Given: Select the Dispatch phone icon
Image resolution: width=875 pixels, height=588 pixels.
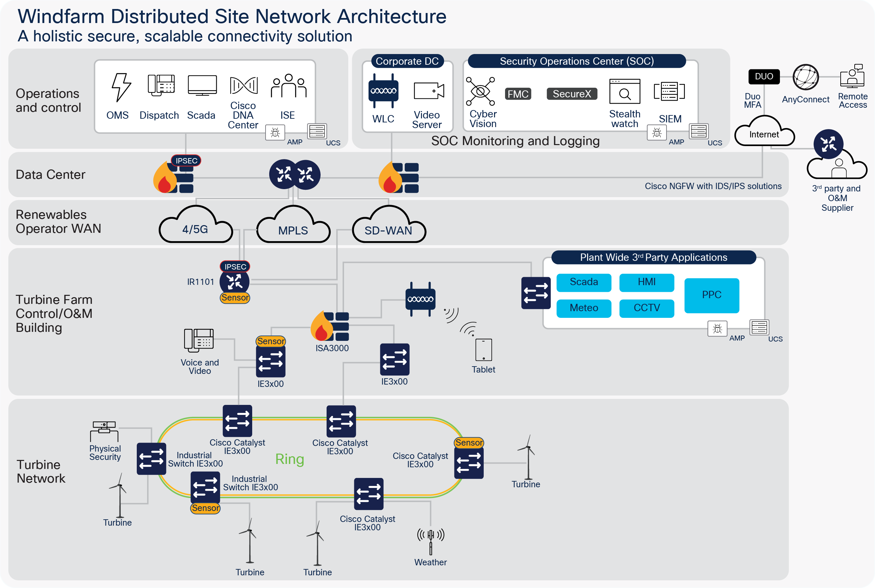Looking at the screenshot, I should tap(161, 85).
